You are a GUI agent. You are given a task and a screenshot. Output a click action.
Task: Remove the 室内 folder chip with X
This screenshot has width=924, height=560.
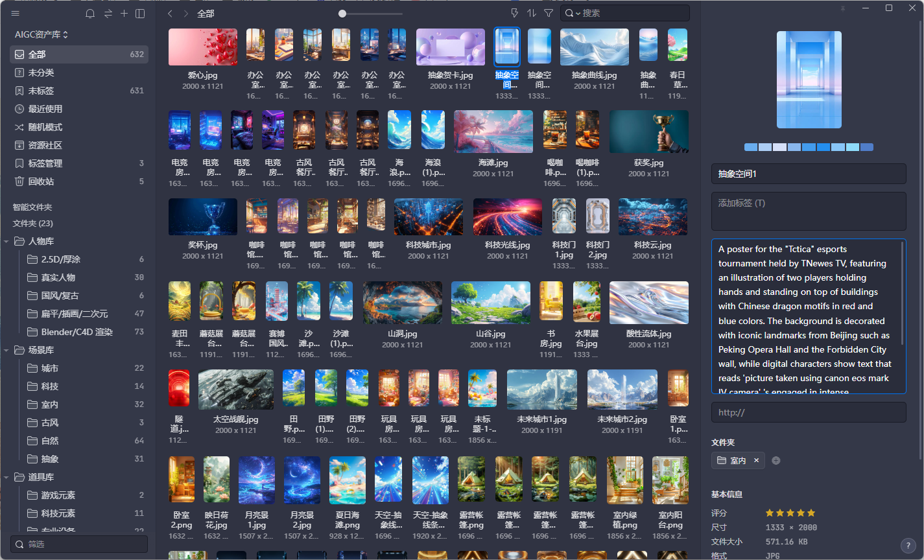[756, 461]
